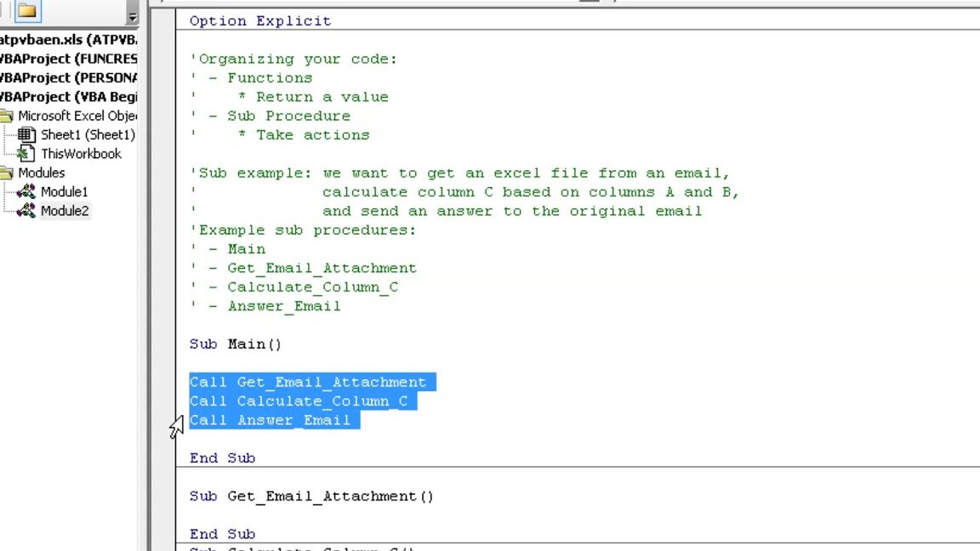Click the Microsoft Excel Objects folder icon
This screenshot has width=980, height=551.
(7, 116)
